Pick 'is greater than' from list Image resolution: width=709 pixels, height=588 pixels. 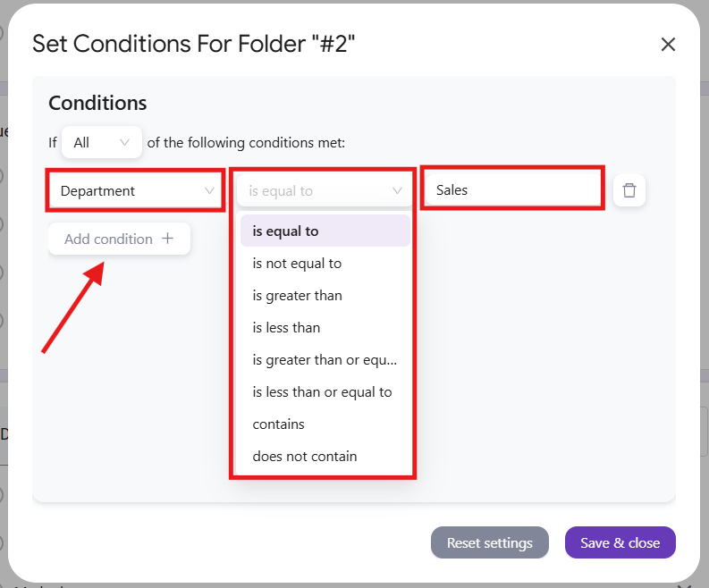point(298,296)
